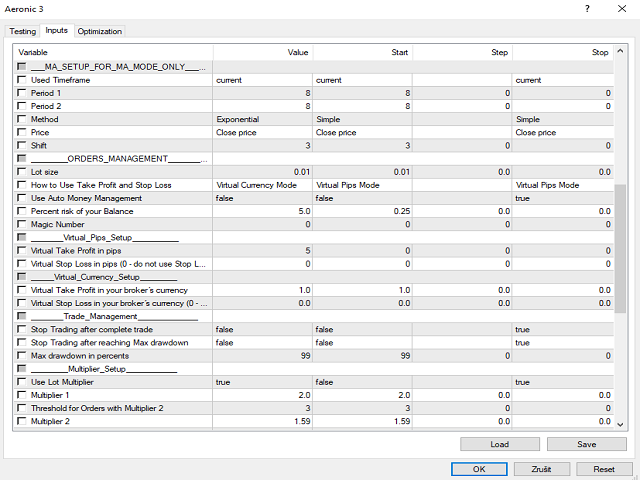Edit Multiplier 2 value 1.59
The height and width of the screenshot is (480, 640).
(x=262, y=421)
